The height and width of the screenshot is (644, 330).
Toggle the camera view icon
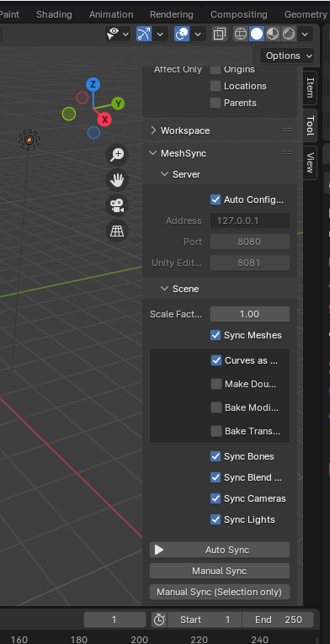(x=117, y=205)
